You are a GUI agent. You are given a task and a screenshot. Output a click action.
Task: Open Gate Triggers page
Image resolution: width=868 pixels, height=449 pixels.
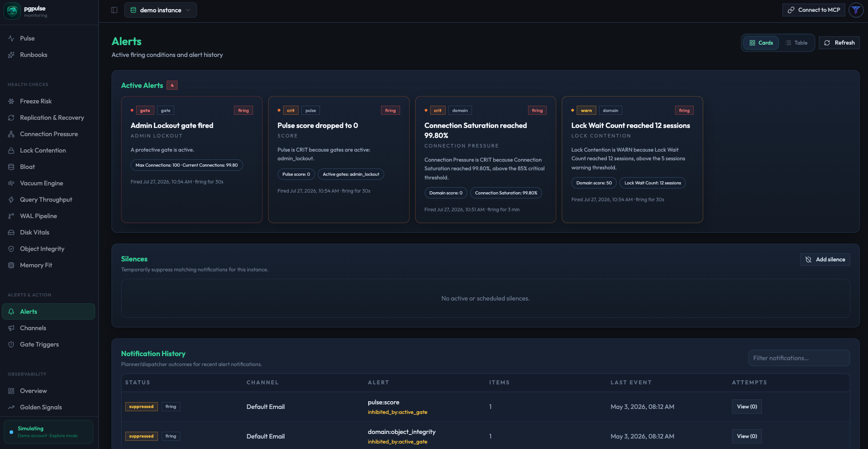[x=49, y=344]
